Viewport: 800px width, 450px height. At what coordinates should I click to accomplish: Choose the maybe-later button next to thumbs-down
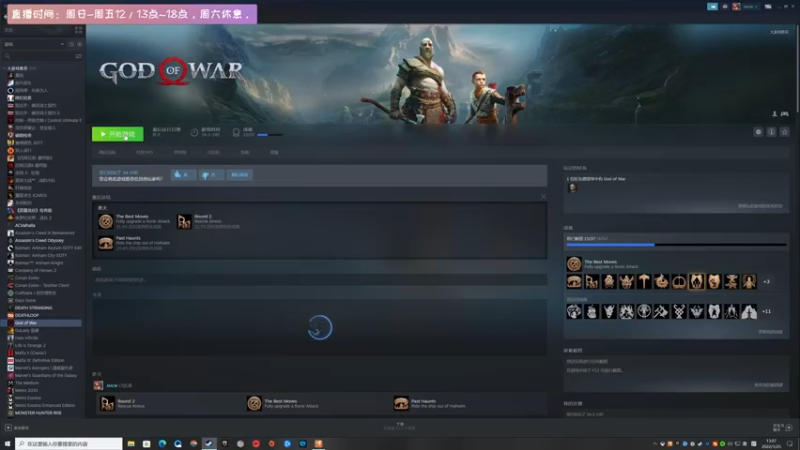(x=239, y=174)
